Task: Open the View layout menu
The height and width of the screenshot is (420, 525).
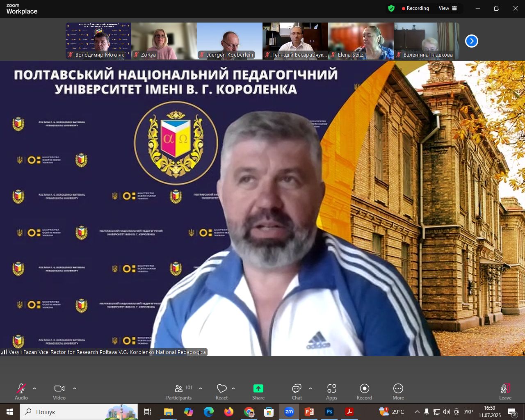Action: (448, 8)
